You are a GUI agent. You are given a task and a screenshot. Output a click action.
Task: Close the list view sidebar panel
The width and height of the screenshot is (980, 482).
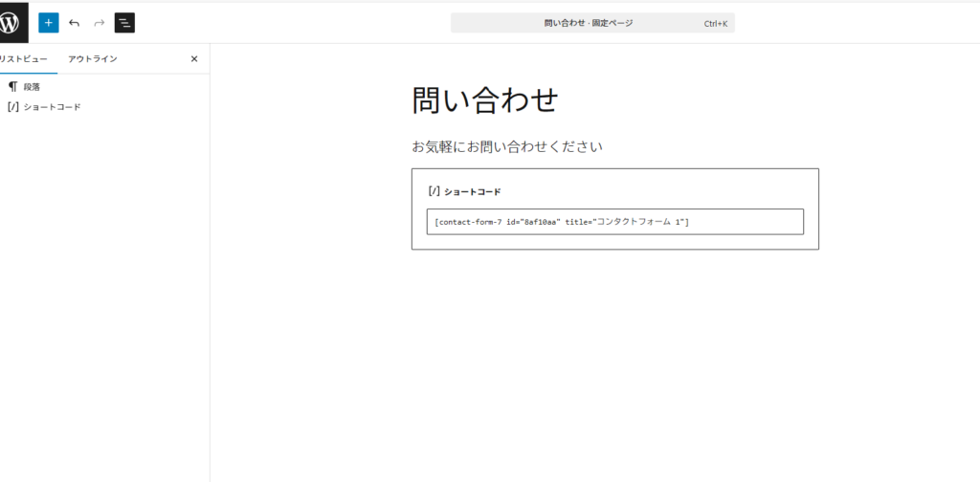194,59
